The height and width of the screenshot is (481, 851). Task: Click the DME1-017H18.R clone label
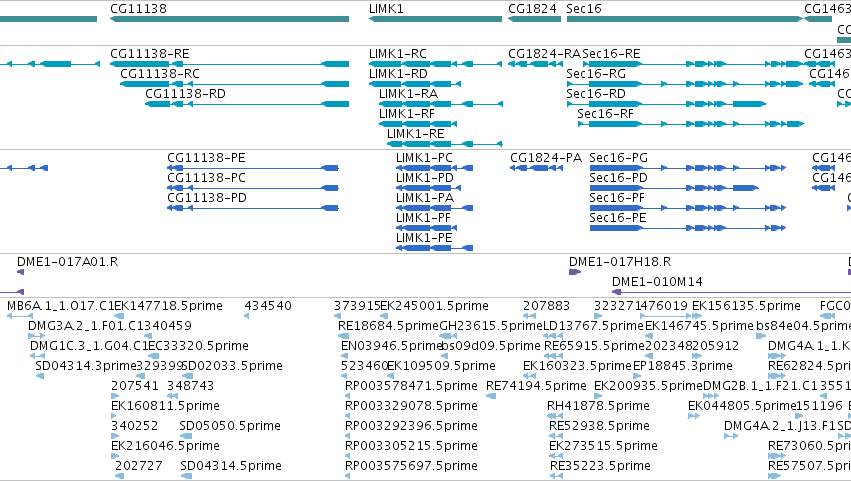pos(620,262)
